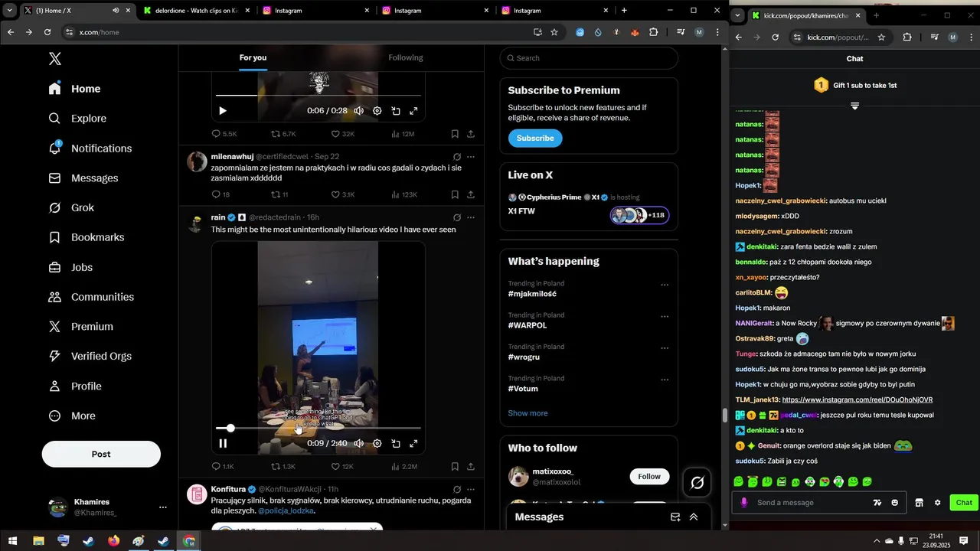
Task: Open Kick chat settings gear
Action: 938,503
